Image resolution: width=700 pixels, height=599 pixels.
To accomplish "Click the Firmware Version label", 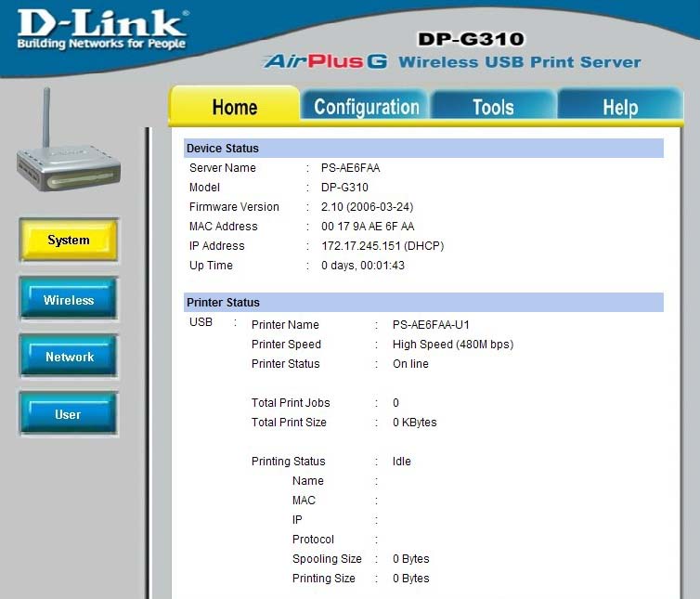I will tap(234, 207).
